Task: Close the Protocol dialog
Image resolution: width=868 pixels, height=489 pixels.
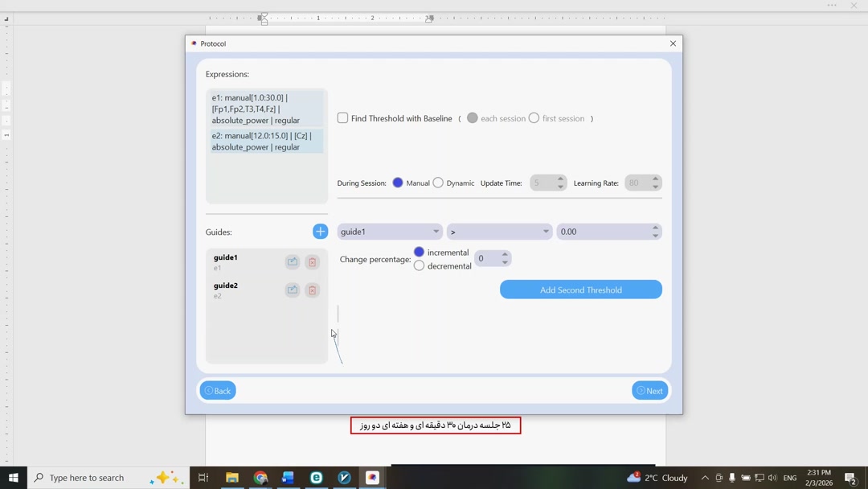Action: coord(673,43)
